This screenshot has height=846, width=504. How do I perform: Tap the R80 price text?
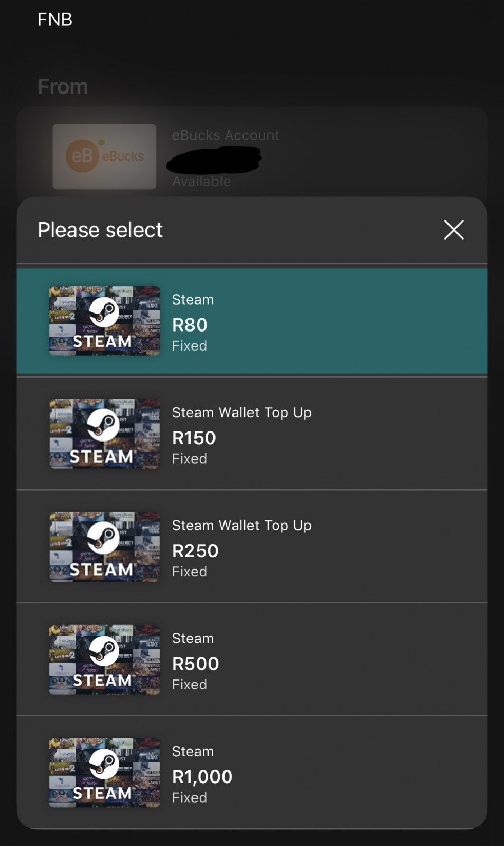[190, 325]
